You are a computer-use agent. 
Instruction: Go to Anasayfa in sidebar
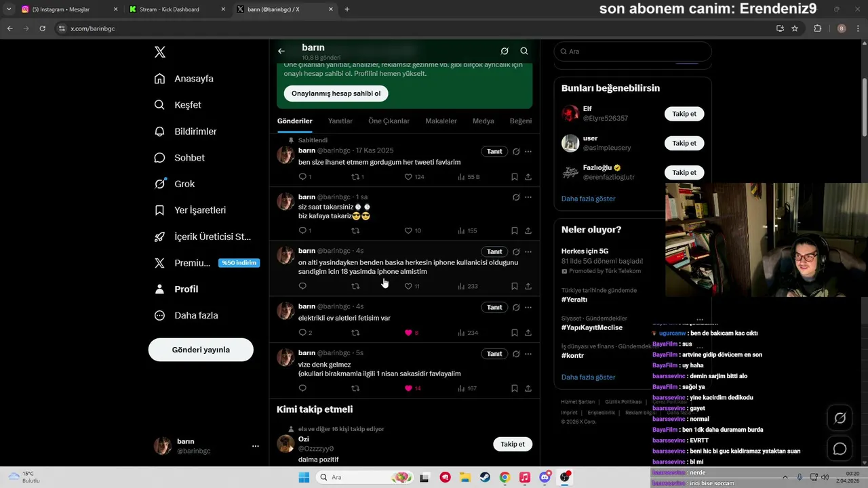tap(184, 79)
